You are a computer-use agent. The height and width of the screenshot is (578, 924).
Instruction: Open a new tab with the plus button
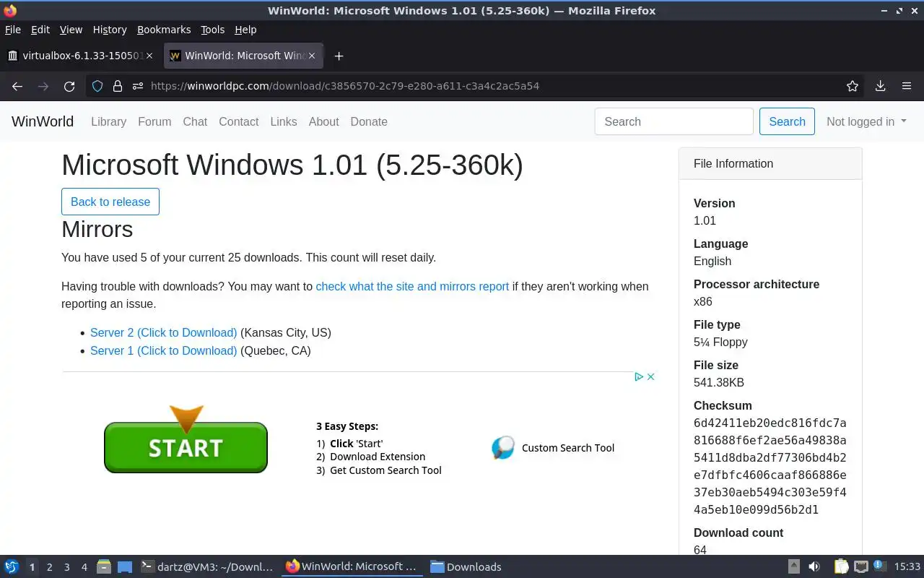pyautogui.click(x=339, y=56)
